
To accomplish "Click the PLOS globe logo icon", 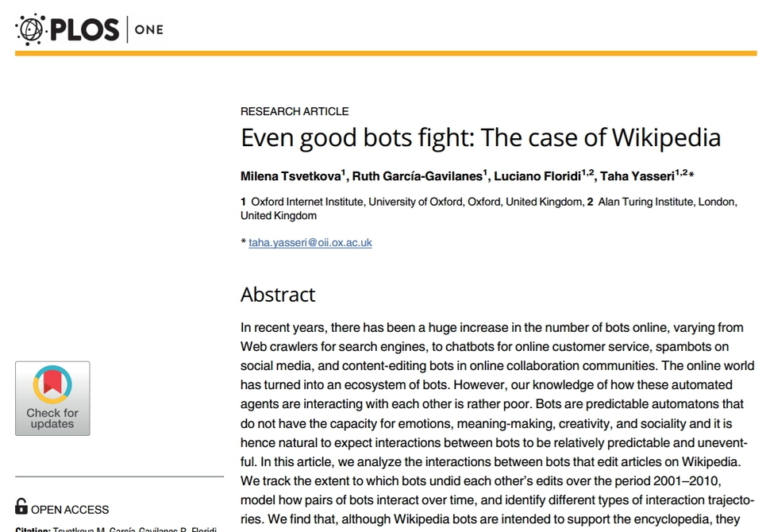I will tap(31, 29).
